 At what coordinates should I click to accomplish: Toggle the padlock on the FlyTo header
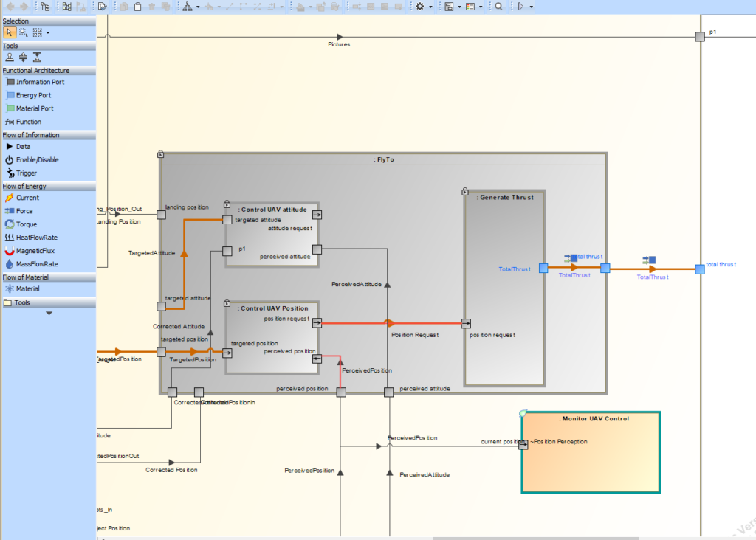pos(159,153)
